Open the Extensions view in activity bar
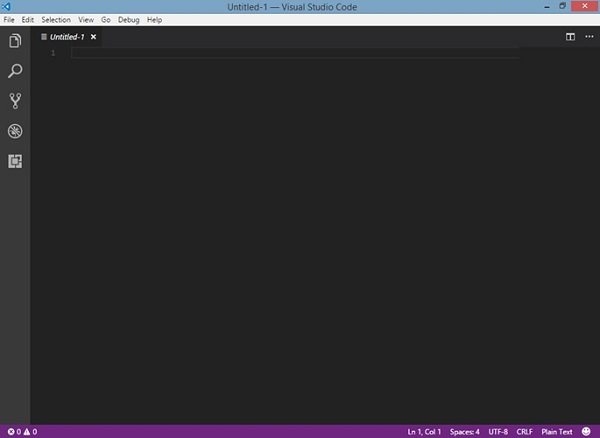 pyautogui.click(x=15, y=161)
